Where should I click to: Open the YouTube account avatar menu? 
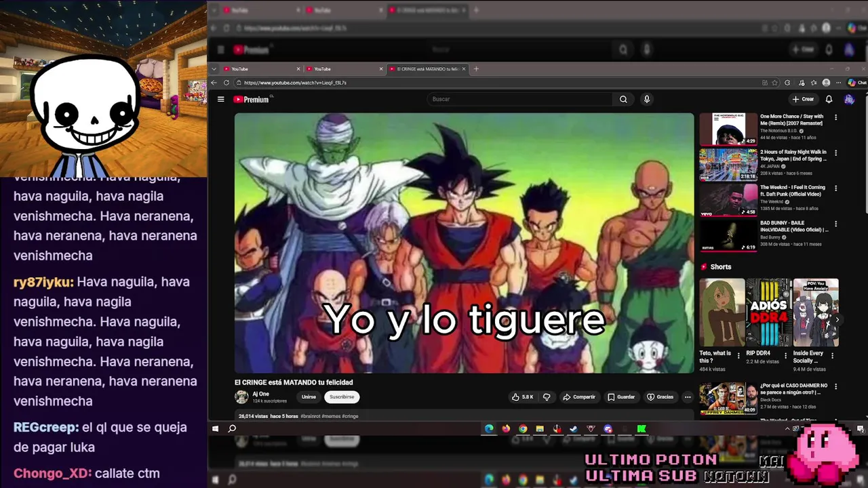[849, 99]
